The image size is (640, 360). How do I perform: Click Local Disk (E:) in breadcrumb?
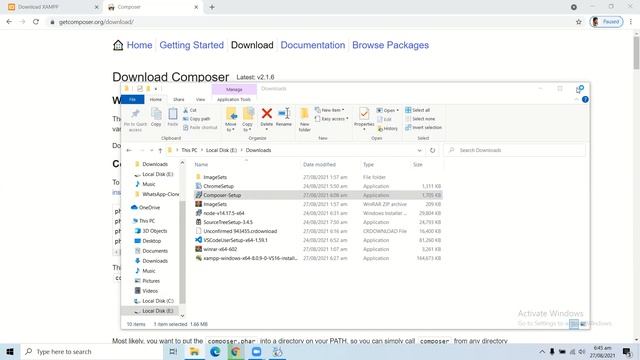pyautogui.click(x=221, y=150)
